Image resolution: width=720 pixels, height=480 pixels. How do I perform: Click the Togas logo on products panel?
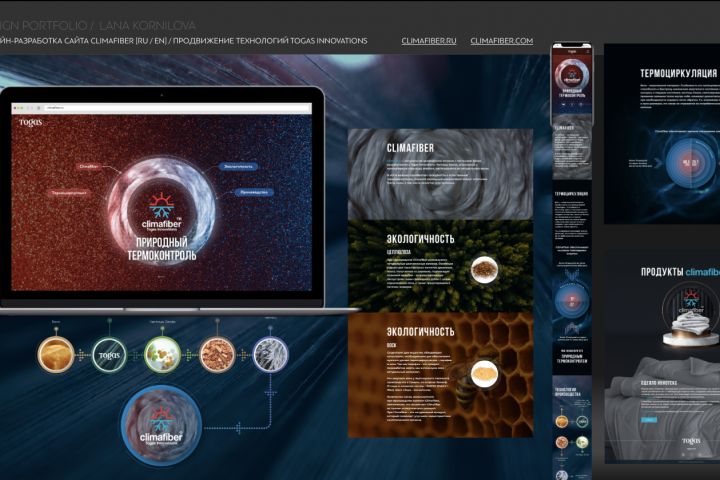691,441
